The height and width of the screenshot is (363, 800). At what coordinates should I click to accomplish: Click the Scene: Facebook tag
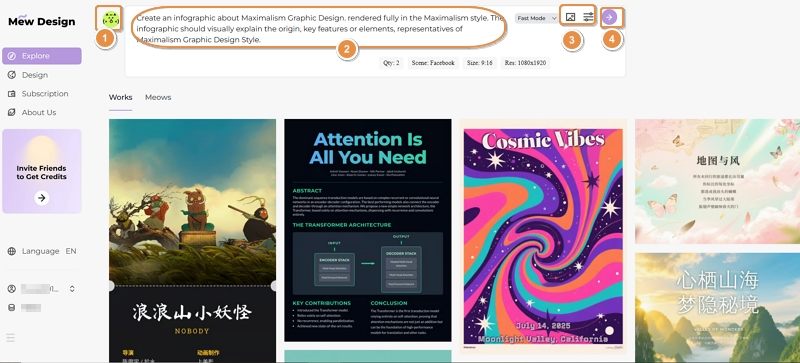(x=433, y=63)
